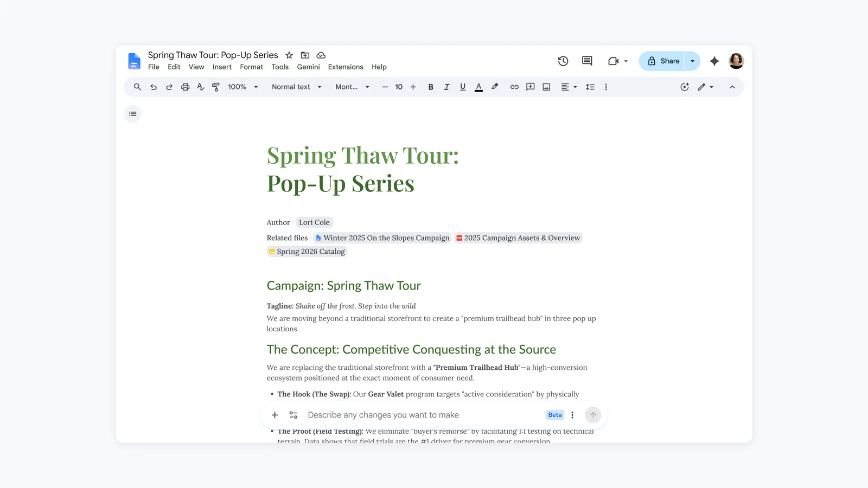Screen dimensions: 868x488
Task: Open the Extensions menu
Action: 346,67
